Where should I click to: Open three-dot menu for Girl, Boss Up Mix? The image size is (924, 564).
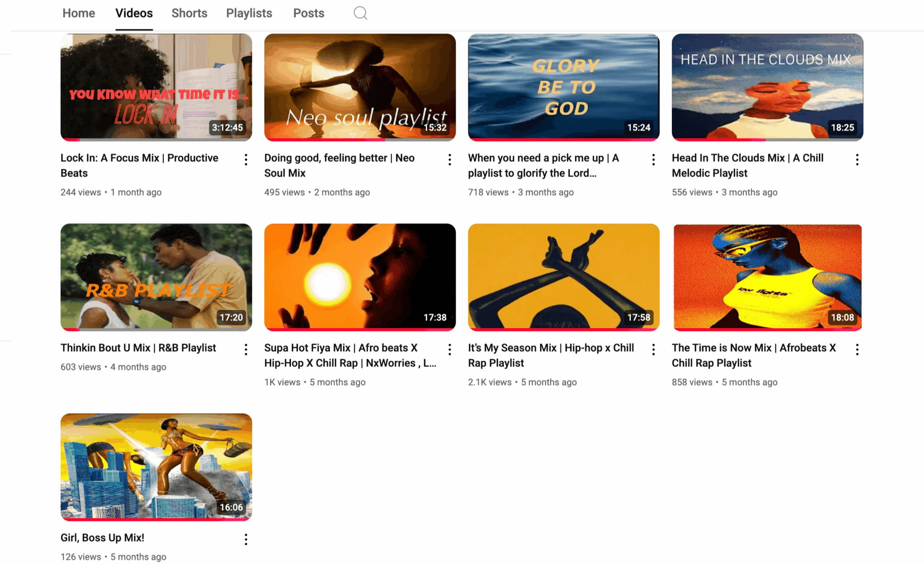(246, 539)
